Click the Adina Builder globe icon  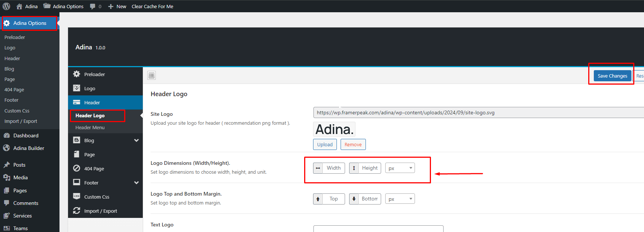tap(6, 148)
